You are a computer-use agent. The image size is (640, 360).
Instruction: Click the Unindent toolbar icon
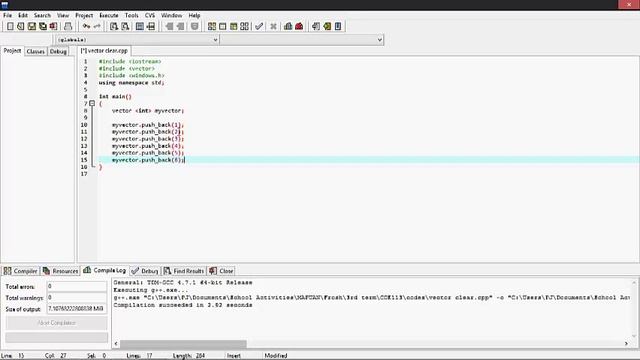(x=180, y=27)
